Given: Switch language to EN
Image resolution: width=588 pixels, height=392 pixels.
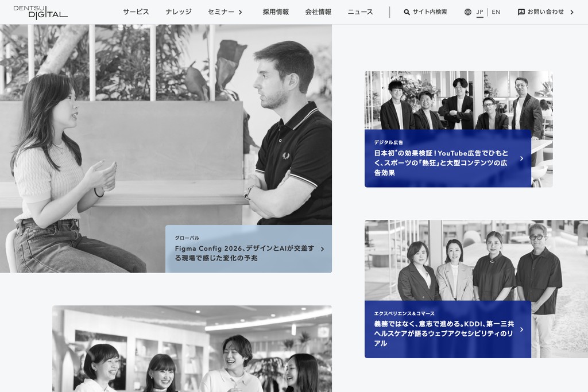Looking at the screenshot, I should coord(496,12).
